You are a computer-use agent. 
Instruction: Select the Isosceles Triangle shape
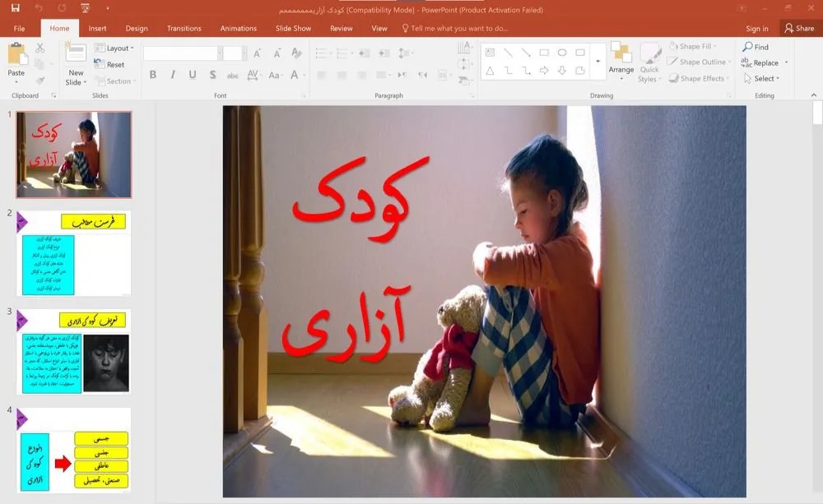(x=490, y=70)
